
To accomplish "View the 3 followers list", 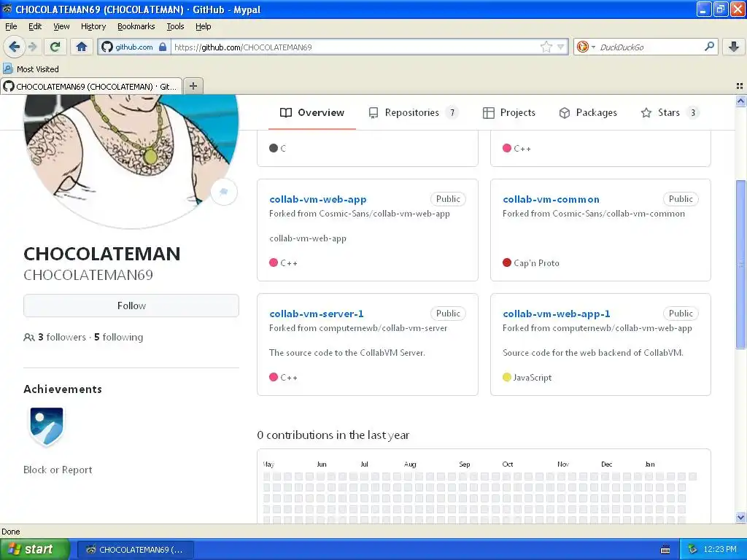I will click(61, 337).
